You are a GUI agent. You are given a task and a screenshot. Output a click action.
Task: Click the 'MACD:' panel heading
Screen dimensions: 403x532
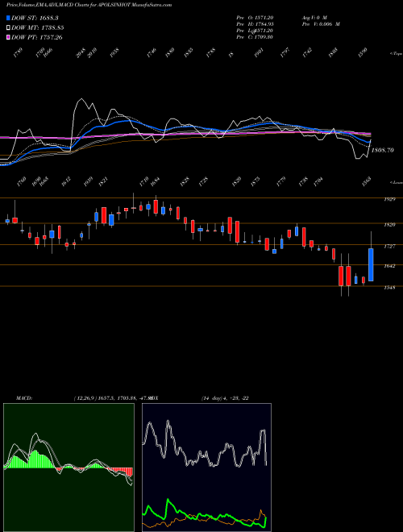pos(24,398)
